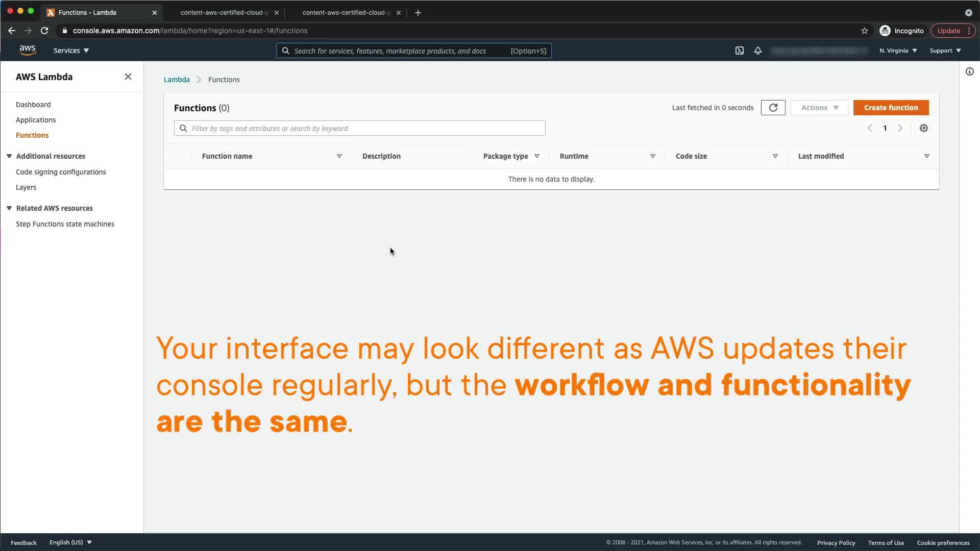
Task: Open the info panel icon
Action: (x=969, y=71)
